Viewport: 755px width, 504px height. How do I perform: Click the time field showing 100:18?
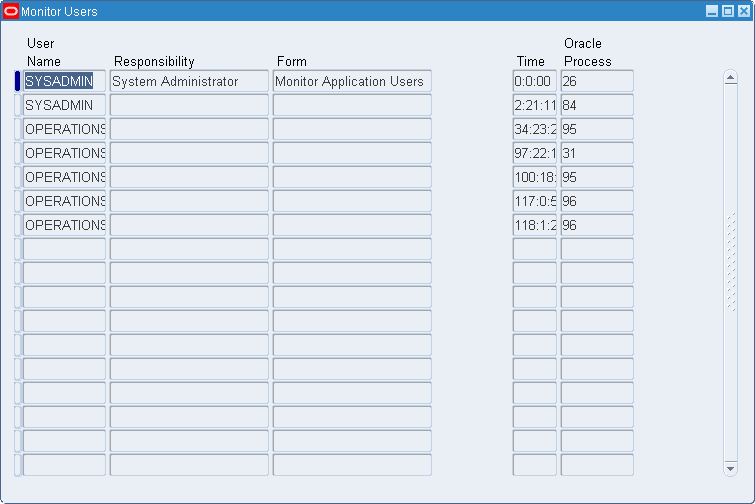[534, 177]
